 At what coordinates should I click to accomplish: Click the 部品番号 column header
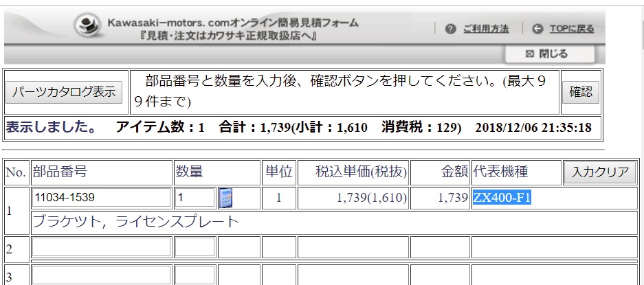[x=60, y=172]
